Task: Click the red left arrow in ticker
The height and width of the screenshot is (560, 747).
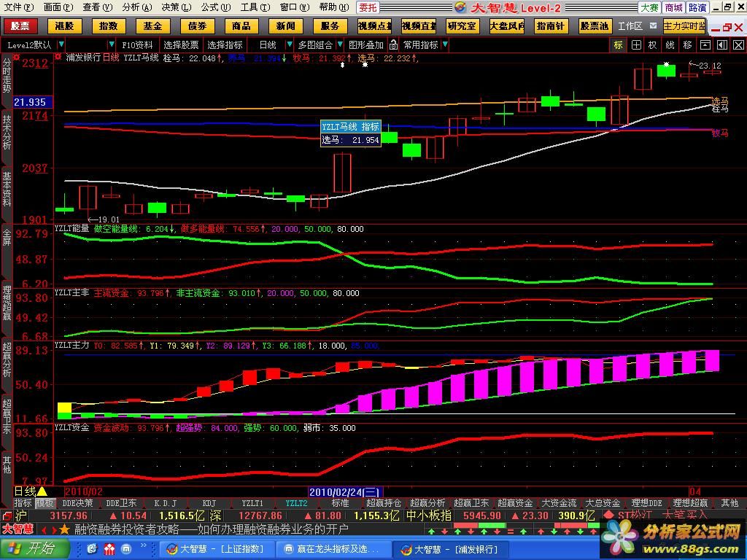Action: (43, 529)
